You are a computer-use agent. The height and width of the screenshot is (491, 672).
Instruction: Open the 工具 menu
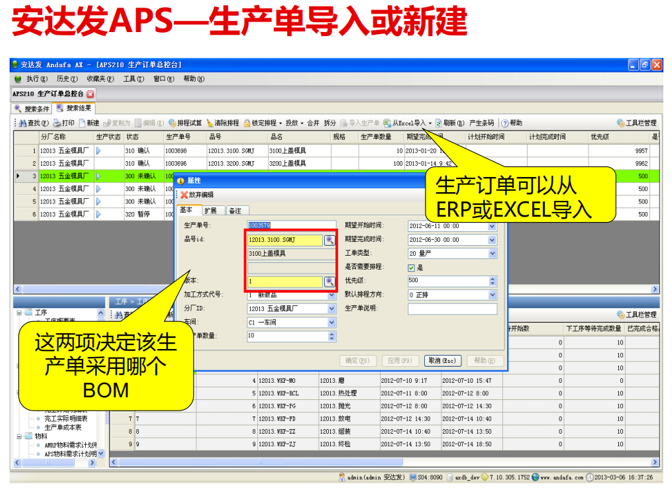click(134, 79)
